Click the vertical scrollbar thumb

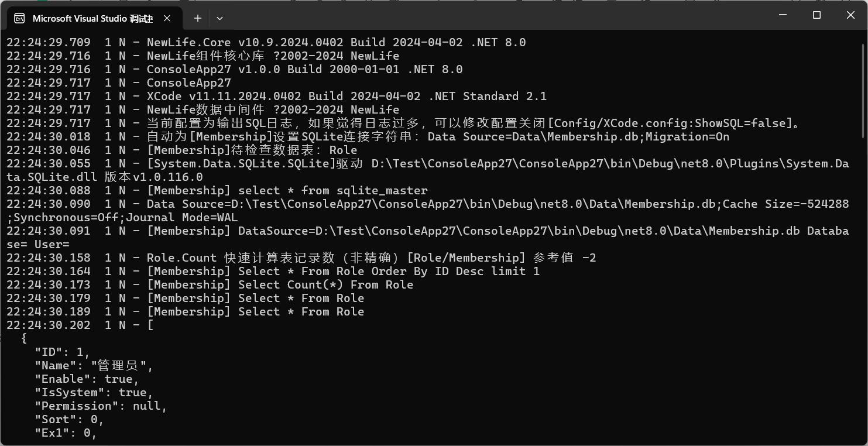pos(864,91)
